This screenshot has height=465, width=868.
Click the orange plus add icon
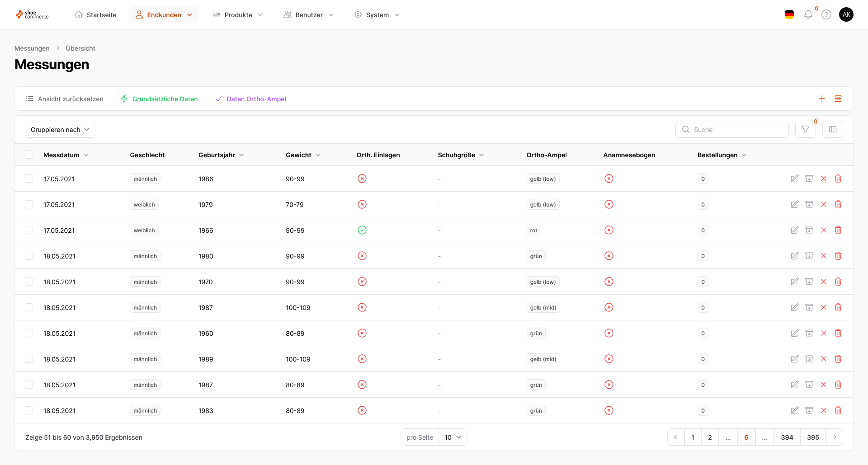tap(821, 99)
